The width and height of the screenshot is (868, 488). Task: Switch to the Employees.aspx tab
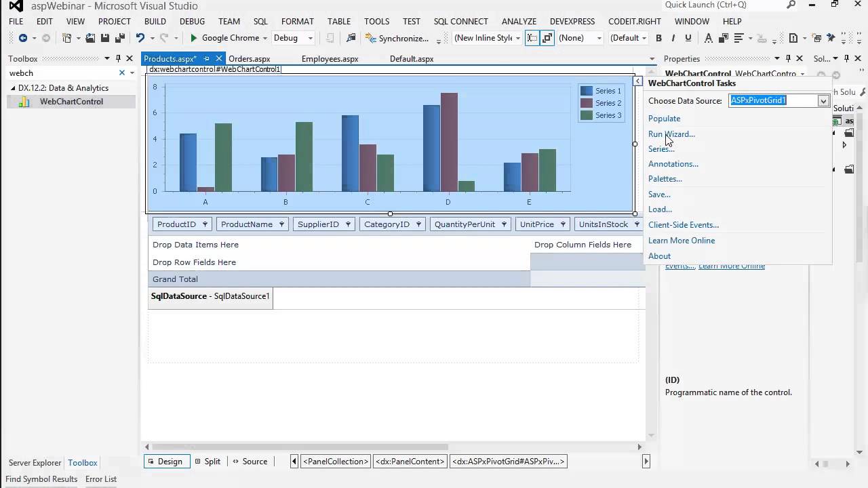[x=330, y=59]
